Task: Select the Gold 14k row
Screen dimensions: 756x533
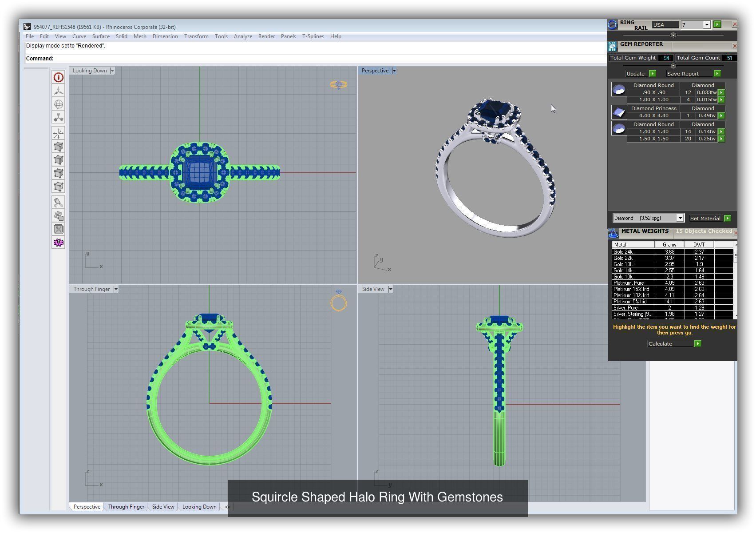Action: (672, 270)
